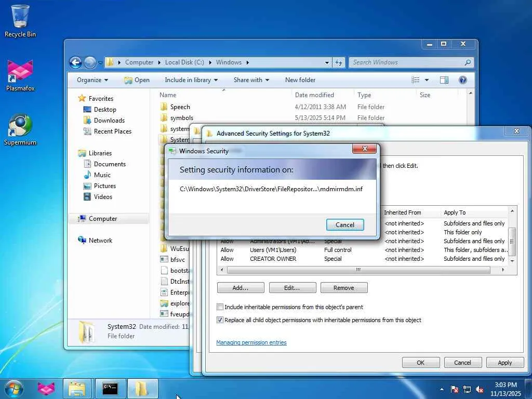Open Plasmafox from the taskbar

(x=46, y=389)
